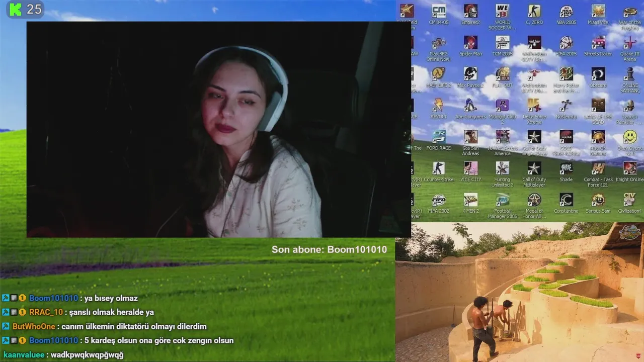Open the COLD FEAR-KORKU shortcut
This screenshot has width=644, height=362.
(566, 143)
